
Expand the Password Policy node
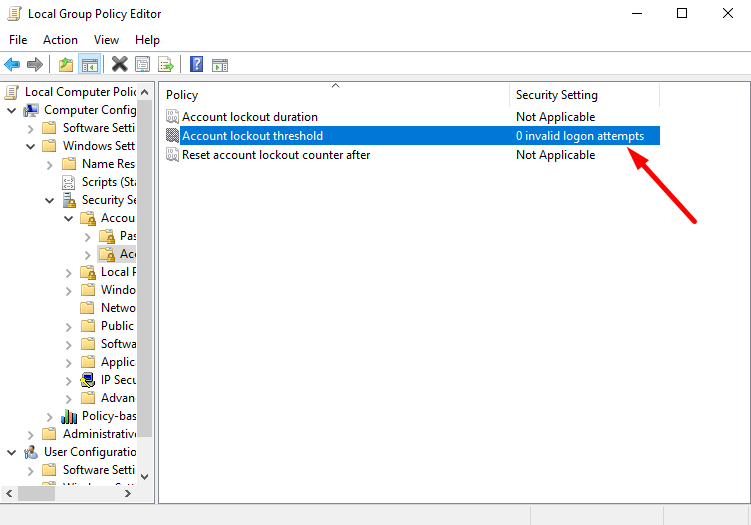pyautogui.click(x=88, y=237)
